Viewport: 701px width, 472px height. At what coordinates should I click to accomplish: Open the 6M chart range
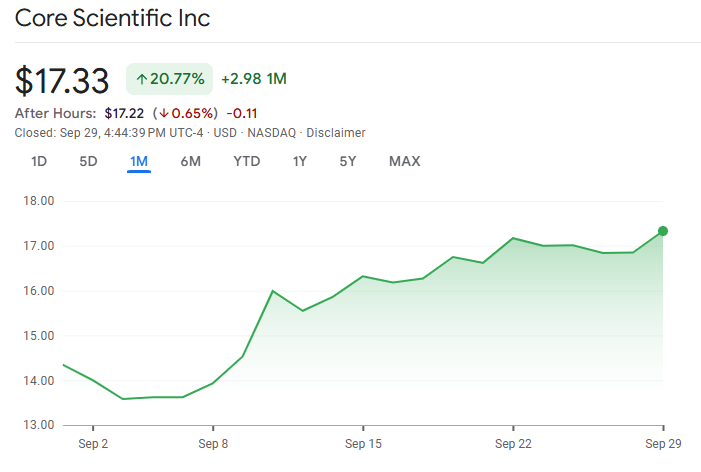[190, 161]
